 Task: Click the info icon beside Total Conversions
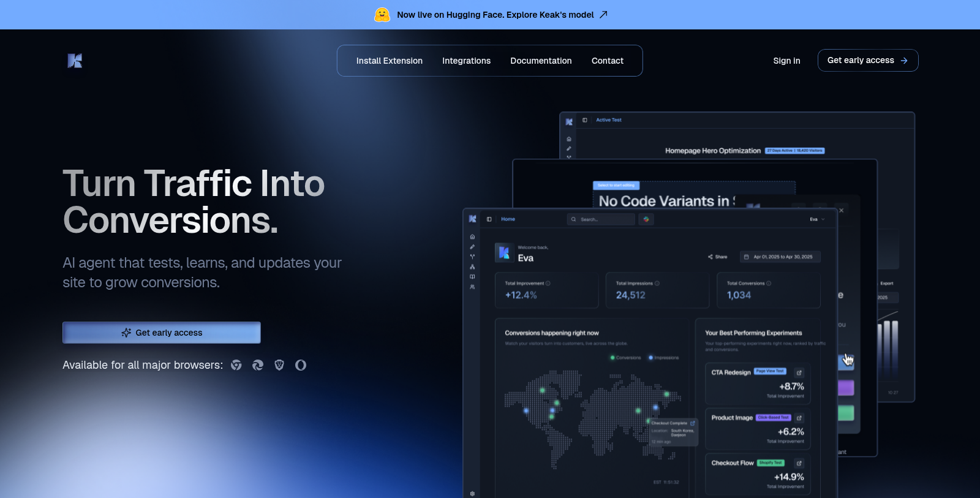coord(769,283)
